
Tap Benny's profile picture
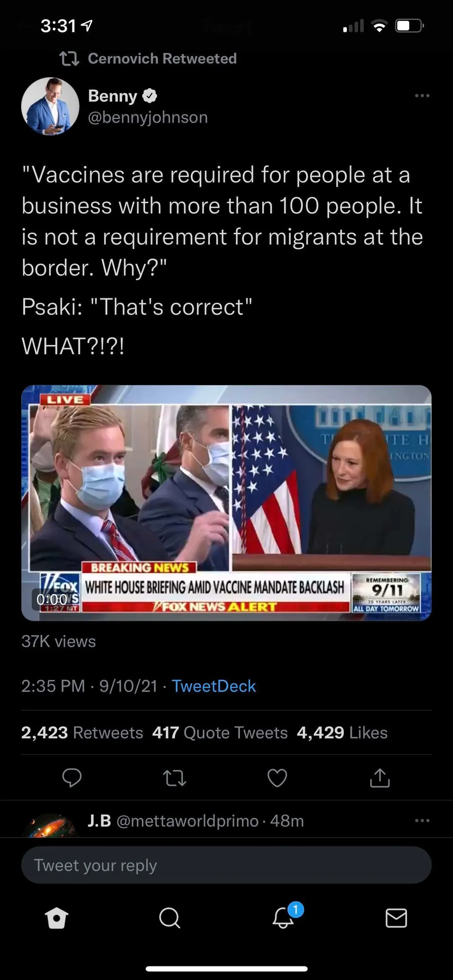click(x=50, y=106)
